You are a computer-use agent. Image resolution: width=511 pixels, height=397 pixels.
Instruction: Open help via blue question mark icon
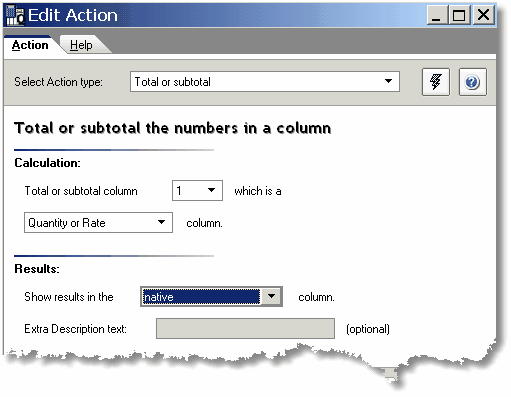(472, 82)
